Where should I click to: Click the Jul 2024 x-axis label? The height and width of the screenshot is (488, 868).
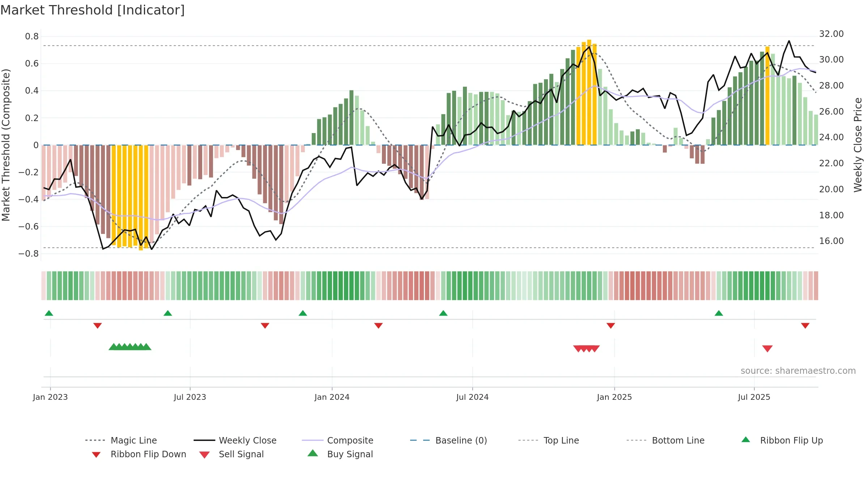[472, 397]
